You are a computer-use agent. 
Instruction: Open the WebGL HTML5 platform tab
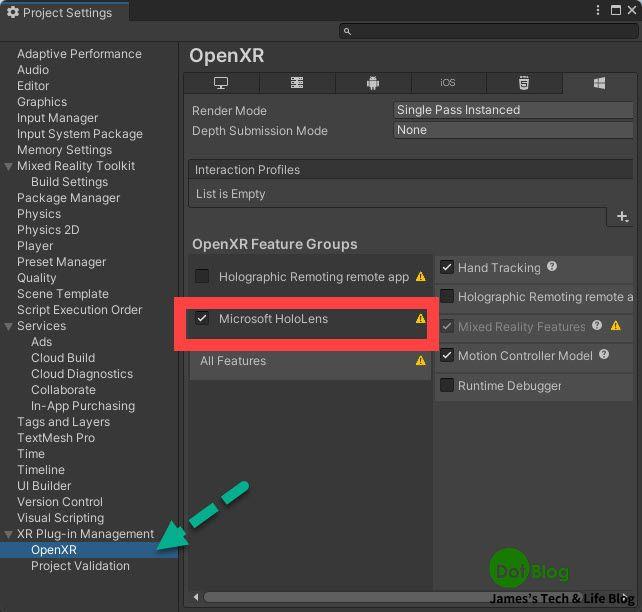[524, 83]
